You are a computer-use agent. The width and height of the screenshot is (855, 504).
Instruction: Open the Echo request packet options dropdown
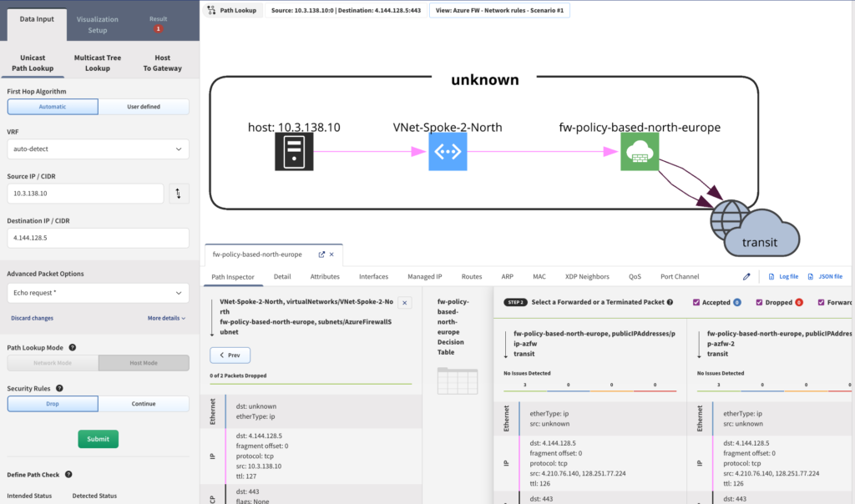[x=98, y=291]
